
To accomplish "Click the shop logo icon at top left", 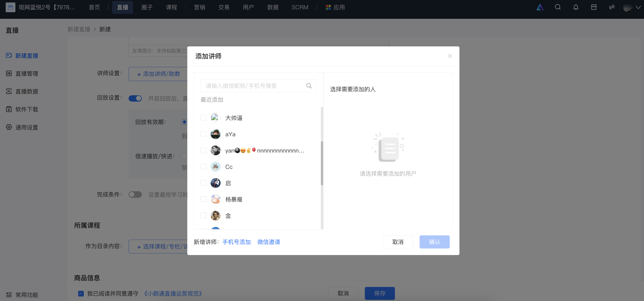I will (10, 7).
